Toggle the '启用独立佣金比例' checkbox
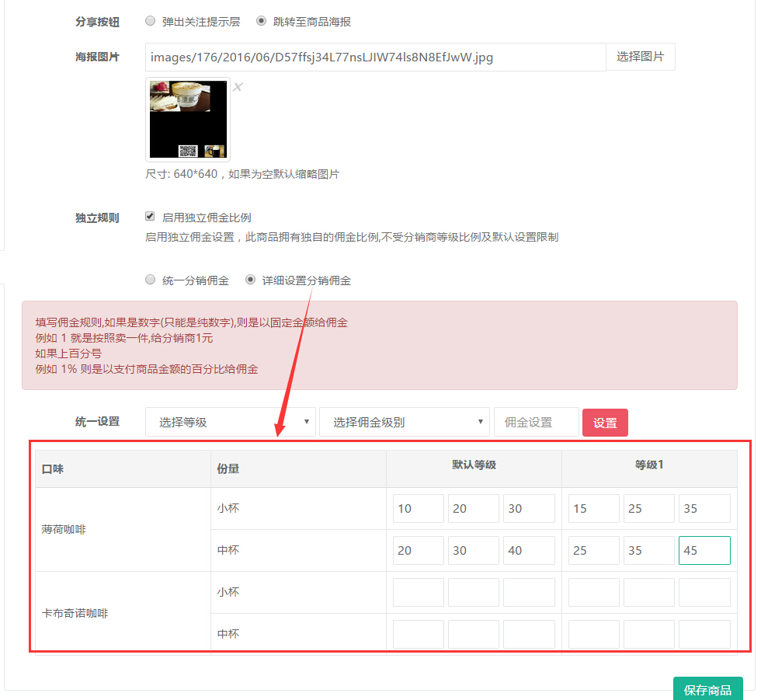This screenshot has width=761, height=700. point(151,217)
